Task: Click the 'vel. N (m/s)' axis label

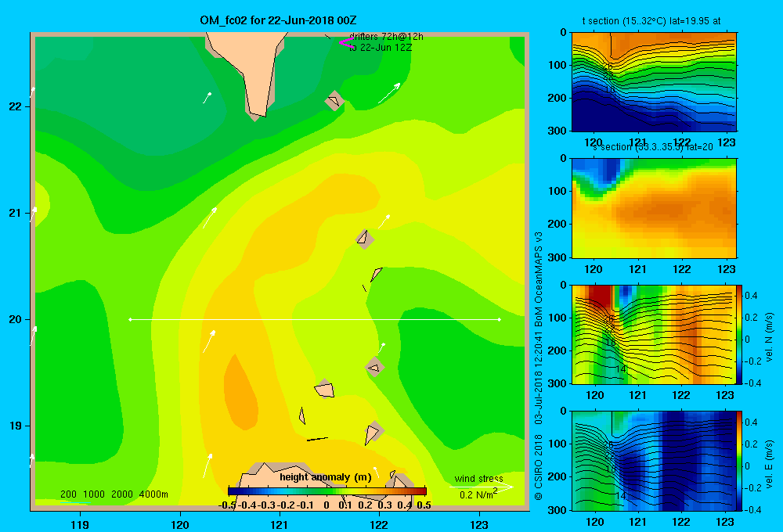Action: tap(769, 337)
